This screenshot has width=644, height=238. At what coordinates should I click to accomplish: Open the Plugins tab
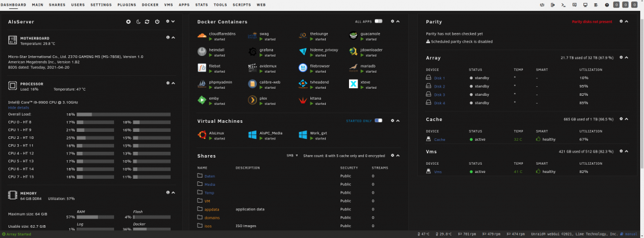click(127, 5)
